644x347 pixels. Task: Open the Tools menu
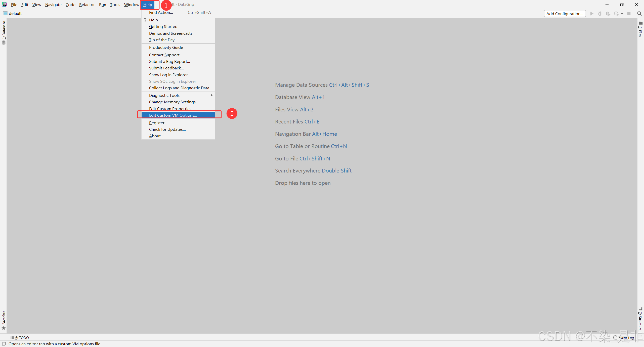[115, 5]
